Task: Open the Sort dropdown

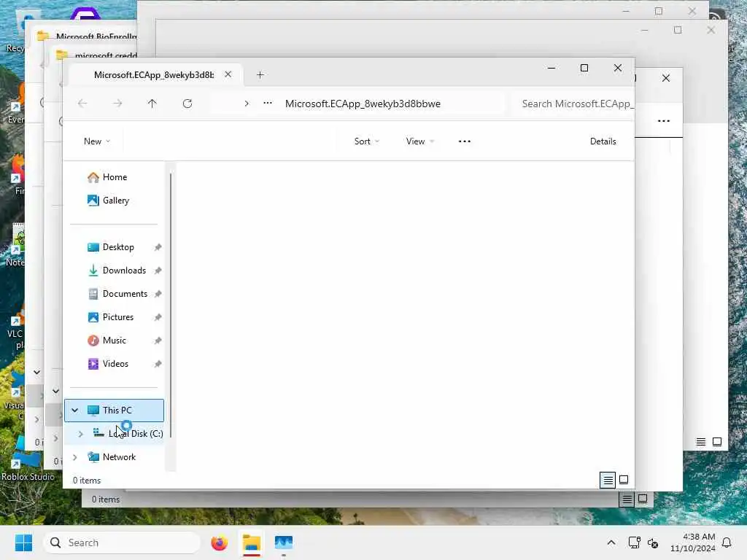Action: pyautogui.click(x=366, y=141)
